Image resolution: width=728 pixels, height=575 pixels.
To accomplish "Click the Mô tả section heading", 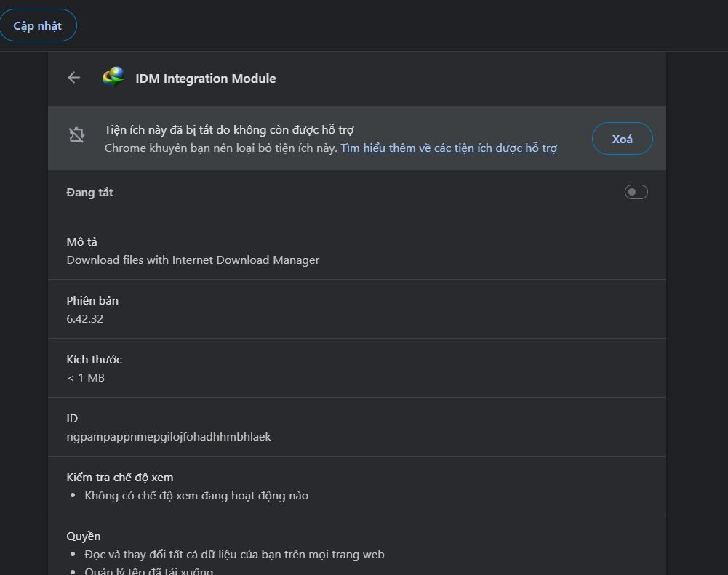I will 81,242.
